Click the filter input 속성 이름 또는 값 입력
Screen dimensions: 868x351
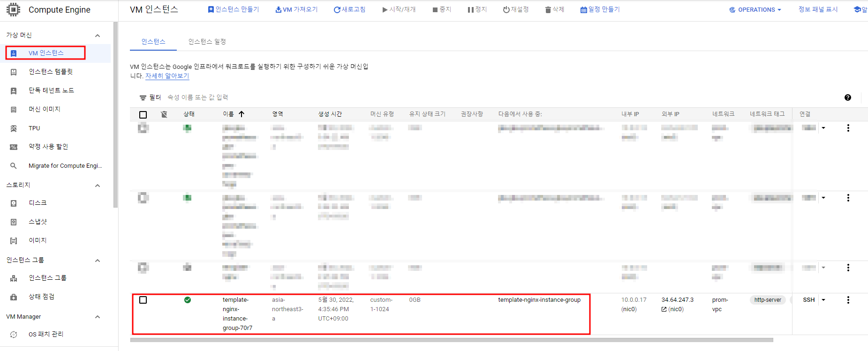click(198, 97)
